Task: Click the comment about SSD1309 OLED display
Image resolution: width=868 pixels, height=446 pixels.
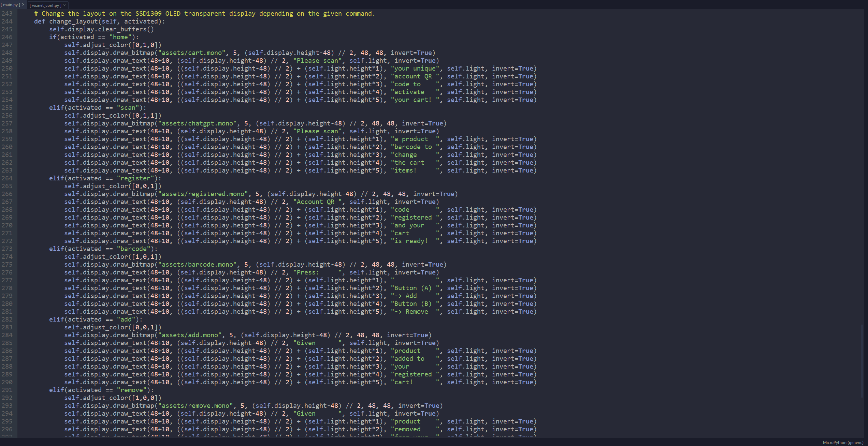Action: coord(205,13)
